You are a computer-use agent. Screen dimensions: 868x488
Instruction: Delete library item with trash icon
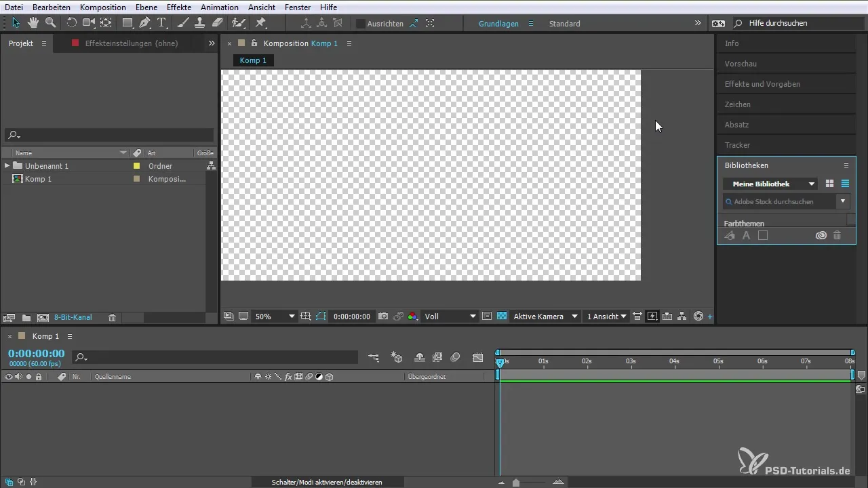(837, 235)
